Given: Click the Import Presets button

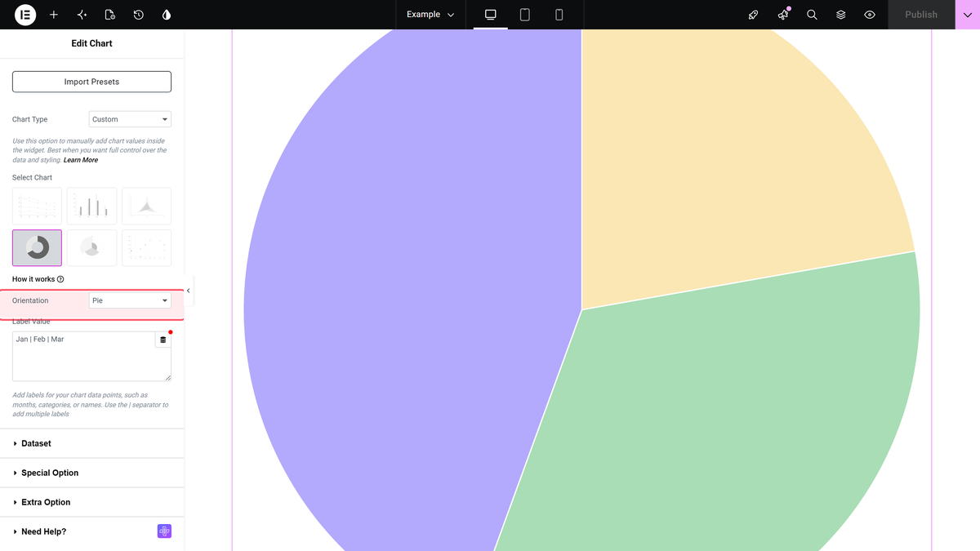Looking at the screenshot, I should tap(91, 82).
